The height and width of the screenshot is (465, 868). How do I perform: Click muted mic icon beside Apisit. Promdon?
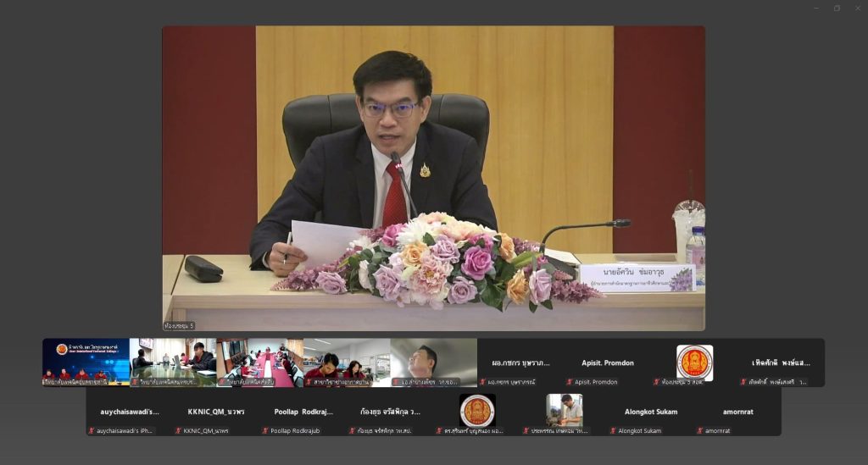(x=569, y=382)
